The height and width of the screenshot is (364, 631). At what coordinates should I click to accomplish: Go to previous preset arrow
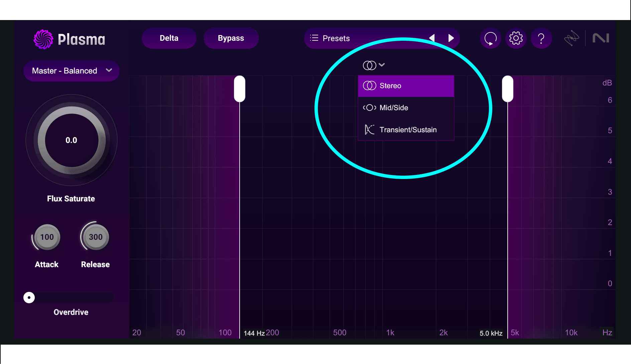(x=432, y=38)
